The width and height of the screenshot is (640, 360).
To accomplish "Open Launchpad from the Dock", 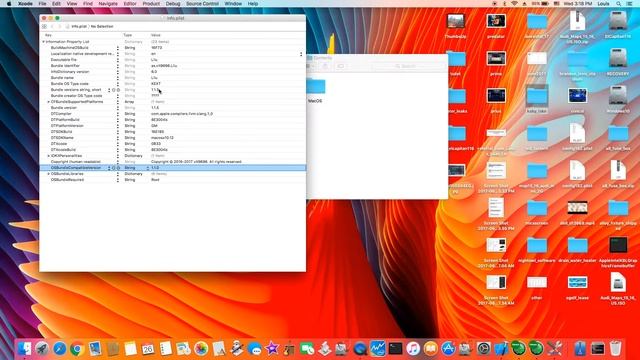I will pos(42,349).
